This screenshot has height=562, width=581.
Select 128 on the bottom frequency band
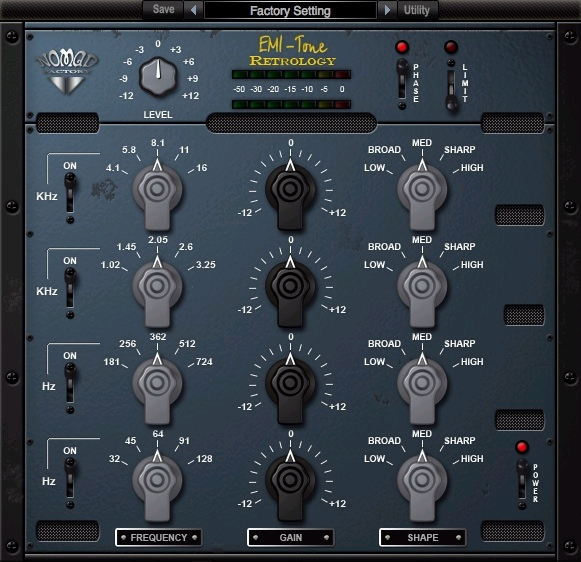204,459
